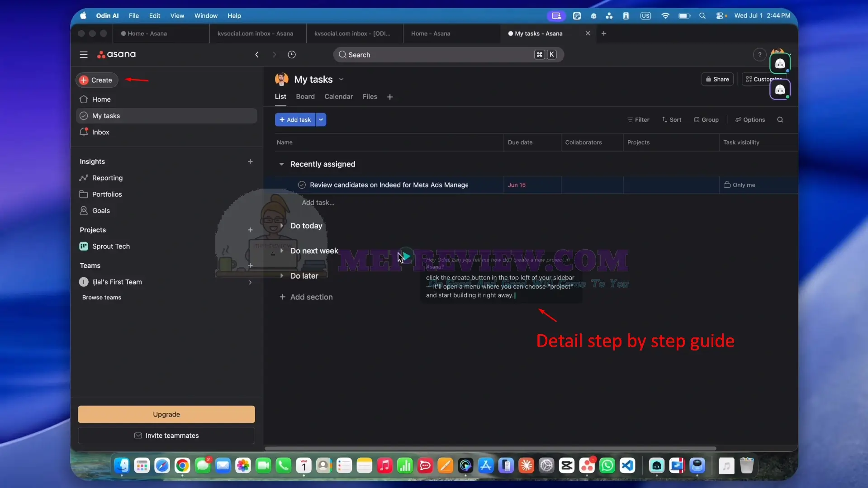Click Spotlight search in the menu bar
Screen dimensions: 868x488
click(x=702, y=16)
